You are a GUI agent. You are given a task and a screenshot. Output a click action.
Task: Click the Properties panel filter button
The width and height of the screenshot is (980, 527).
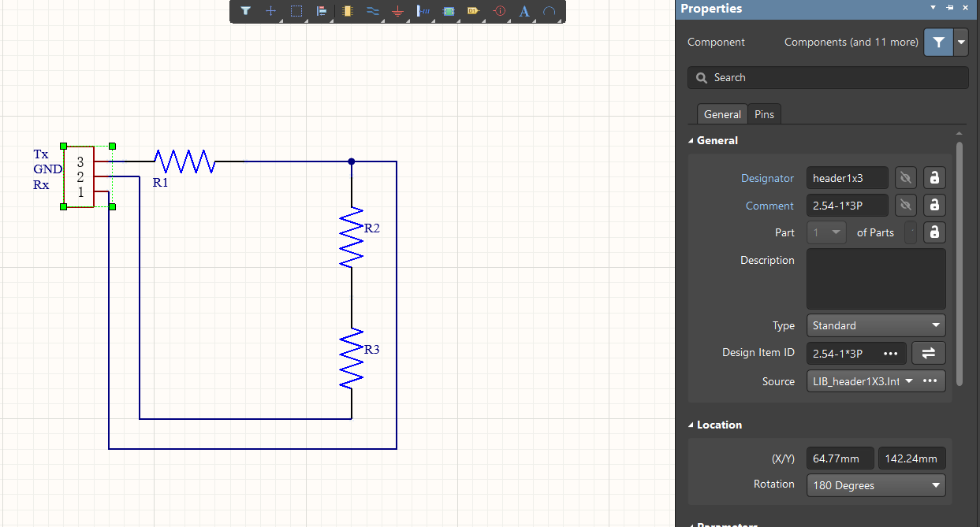click(937, 43)
